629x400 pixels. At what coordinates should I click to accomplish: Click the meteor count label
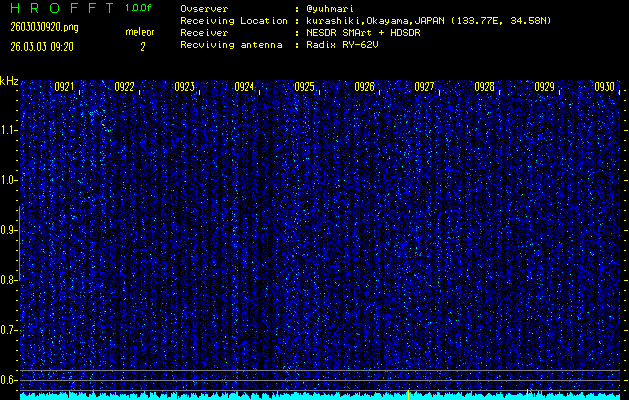pyautogui.click(x=140, y=32)
